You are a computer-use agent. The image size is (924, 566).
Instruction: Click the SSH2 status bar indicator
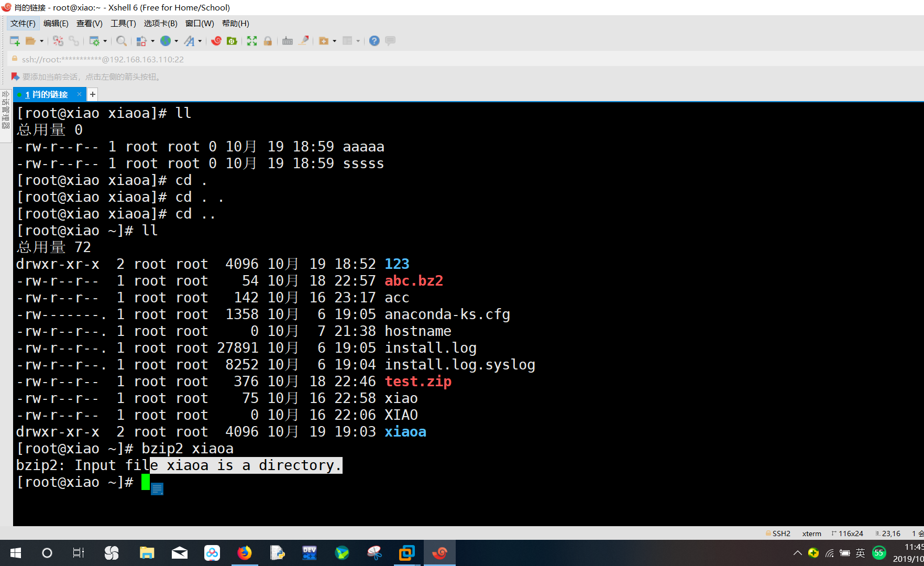[x=778, y=534]
